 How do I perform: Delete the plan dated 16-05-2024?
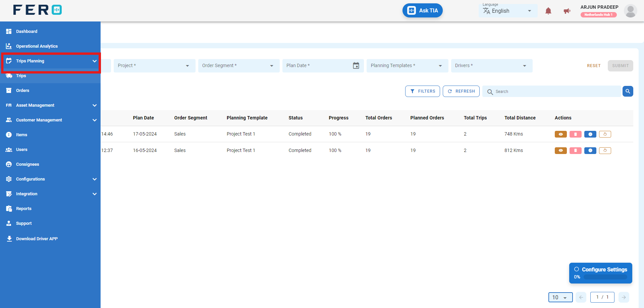(575, 151)
